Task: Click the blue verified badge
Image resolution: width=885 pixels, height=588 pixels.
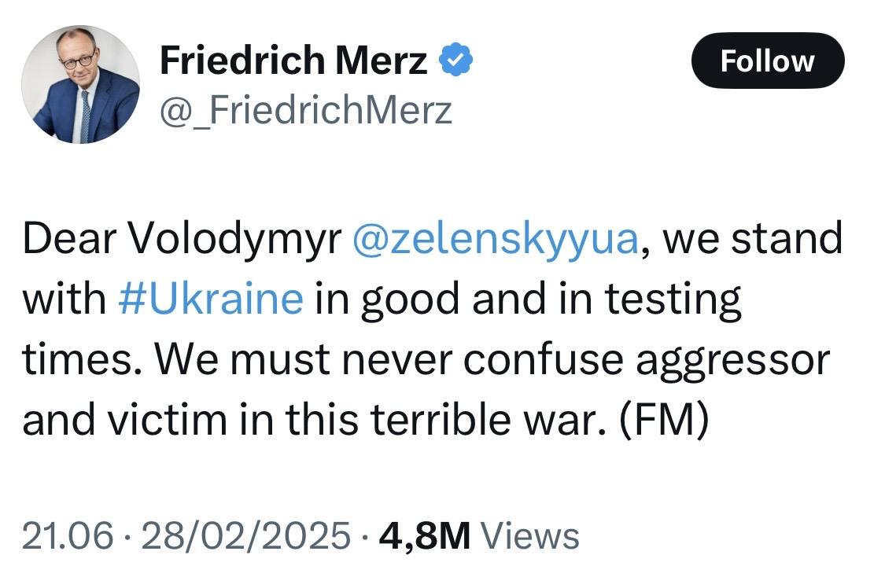Action: [455, 61]
